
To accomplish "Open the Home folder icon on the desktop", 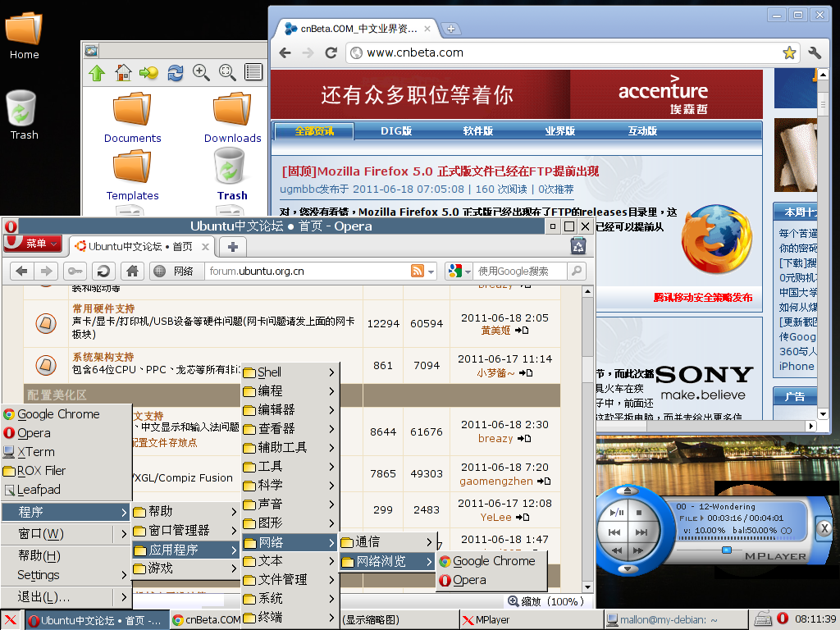I will tap(24, 36).
